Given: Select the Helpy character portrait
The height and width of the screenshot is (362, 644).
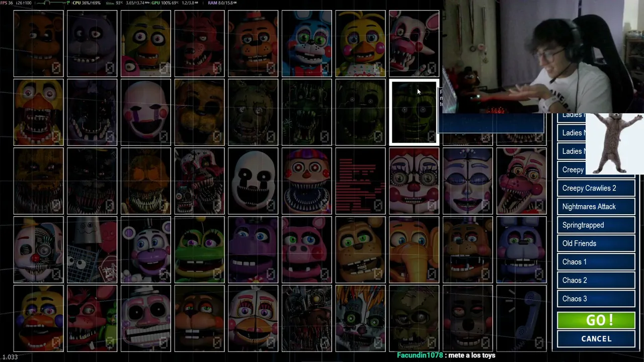Looking at the screenshot, I should click(x=146, y=250).
